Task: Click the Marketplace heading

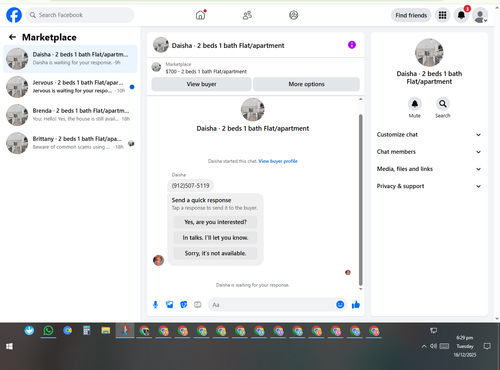Action: pos(49,37)
